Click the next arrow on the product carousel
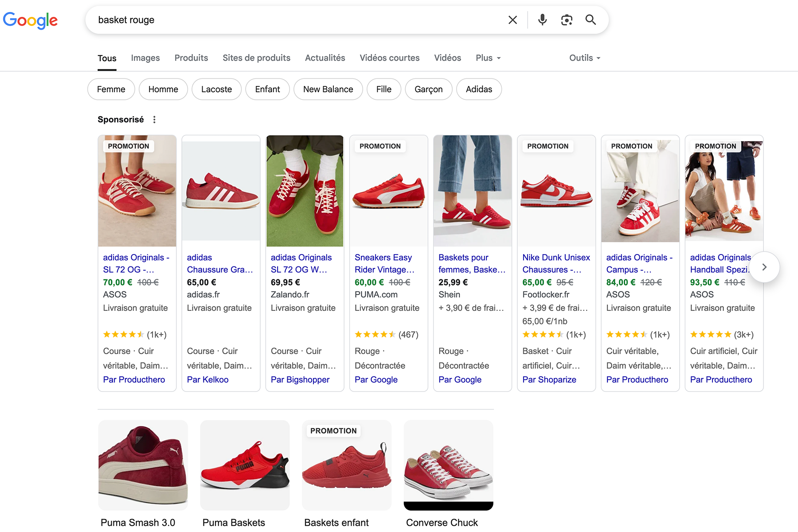Image resolution: width=798 pixels, height=532 pixels. [764, 267]
